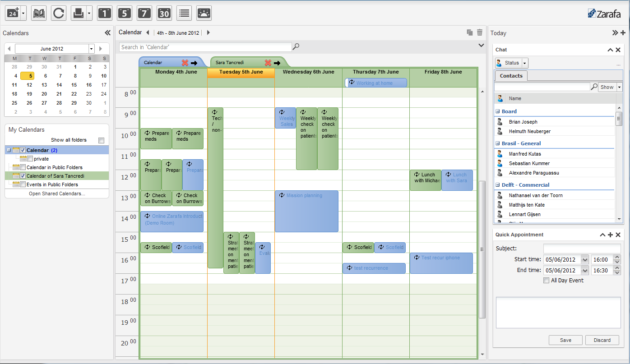This screenshot has height=364, width=630.
Task: Open the Status dropdown in the Chat panel
Action: coord(524,63)
